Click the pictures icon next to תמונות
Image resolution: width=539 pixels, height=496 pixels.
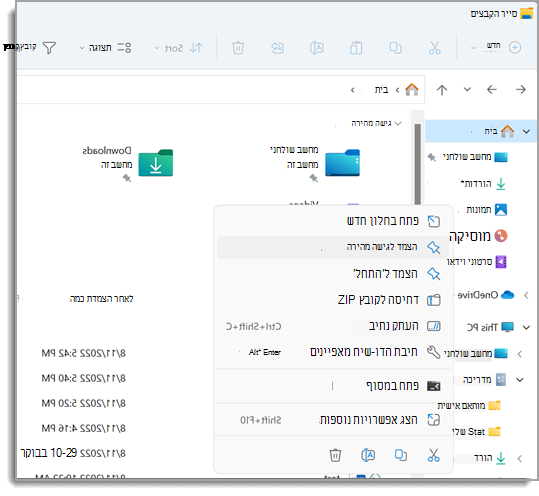pyautogui.click(x=501, y=209)
